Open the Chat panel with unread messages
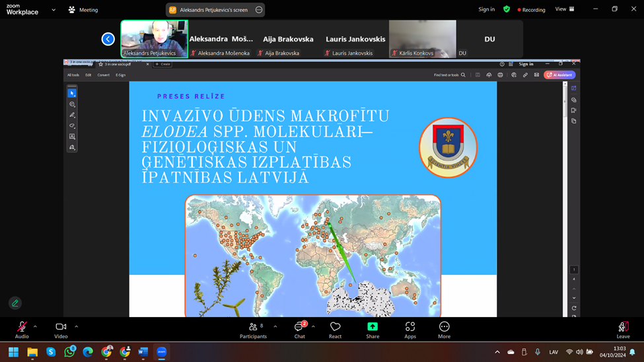The width and height of the screenshot is (644, 362). pyautogui.click(x=300, y=330)
